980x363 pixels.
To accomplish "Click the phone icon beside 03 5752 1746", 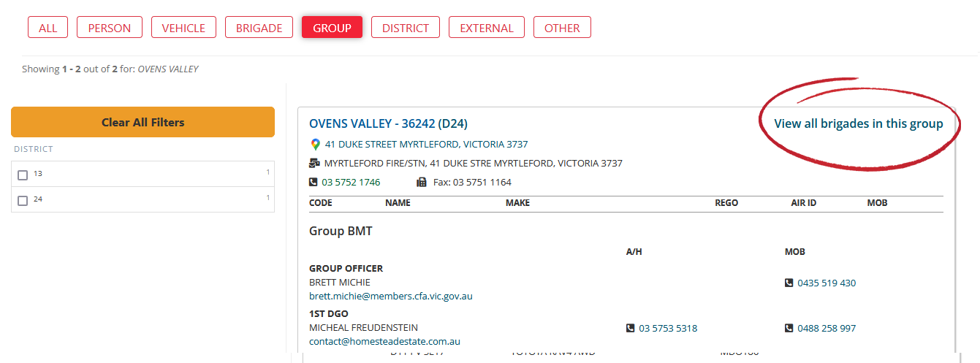I will [314, 183].
